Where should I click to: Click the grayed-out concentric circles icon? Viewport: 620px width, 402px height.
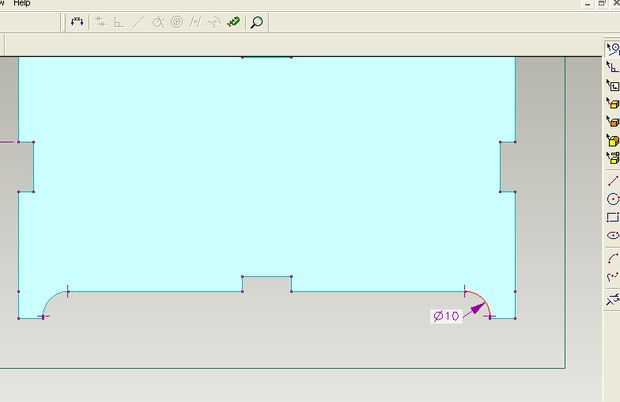177,22
